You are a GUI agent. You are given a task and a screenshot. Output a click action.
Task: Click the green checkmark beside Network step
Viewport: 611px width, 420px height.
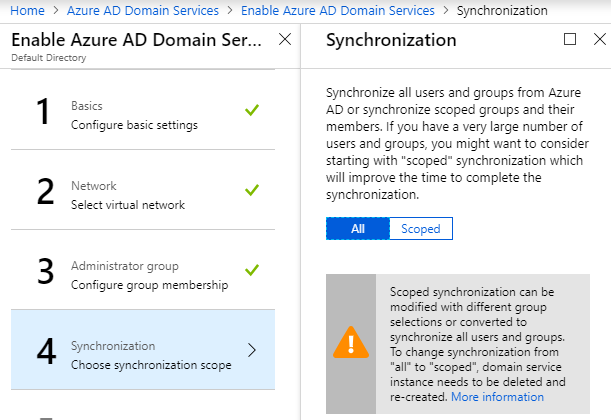[252, 189]
